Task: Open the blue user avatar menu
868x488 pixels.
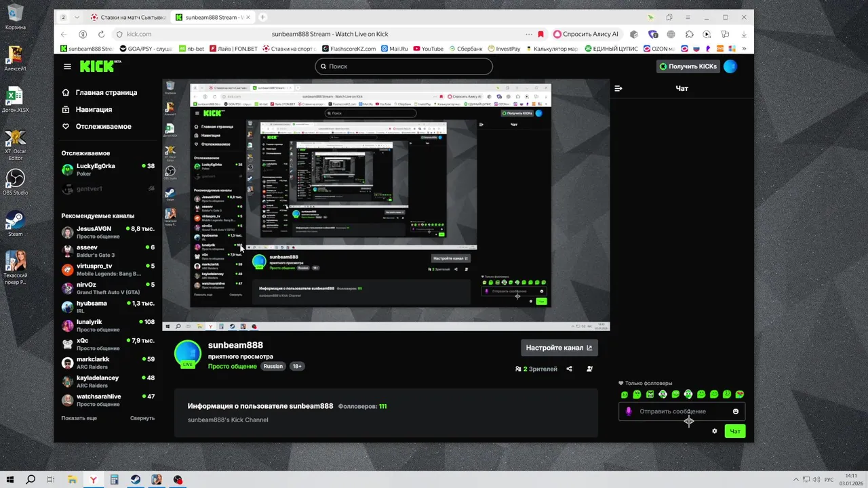Action: click(x=730, y=66)
